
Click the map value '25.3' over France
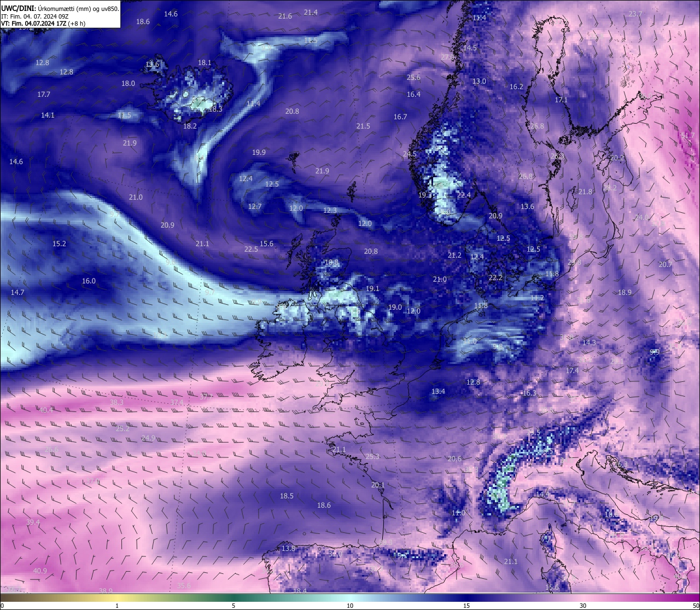[372, 456]
